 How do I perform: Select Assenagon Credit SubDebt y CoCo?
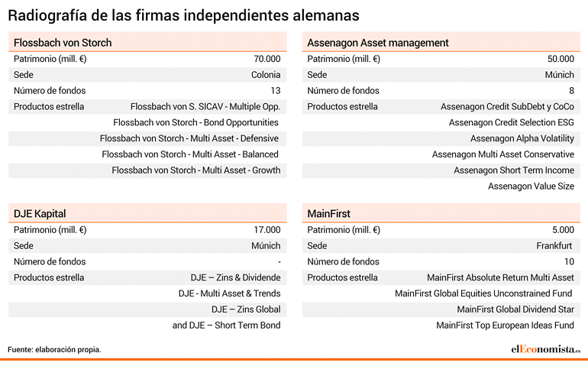tap(507, 107)
